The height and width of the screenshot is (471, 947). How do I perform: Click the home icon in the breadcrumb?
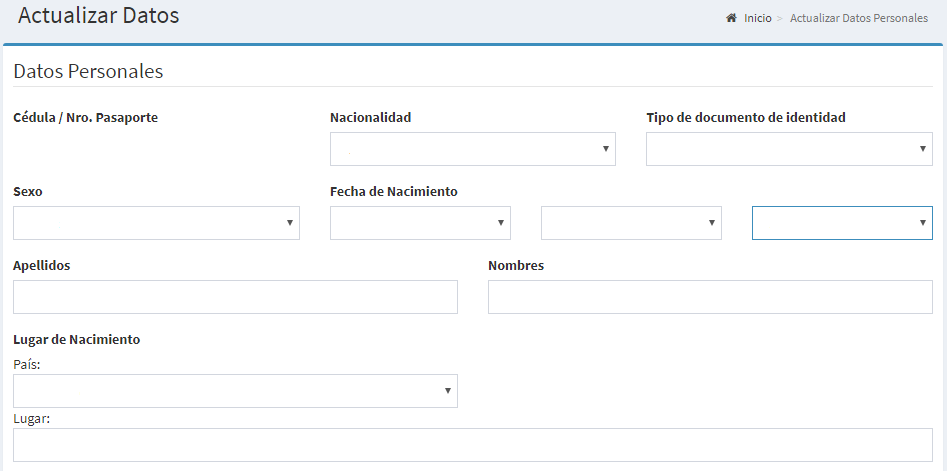pos(731,18)
